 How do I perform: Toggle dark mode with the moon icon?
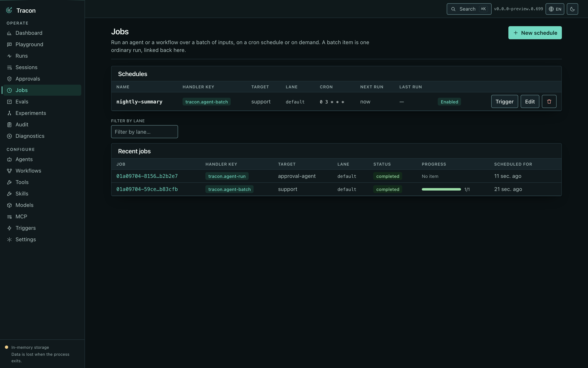click(x=572, y=9)
